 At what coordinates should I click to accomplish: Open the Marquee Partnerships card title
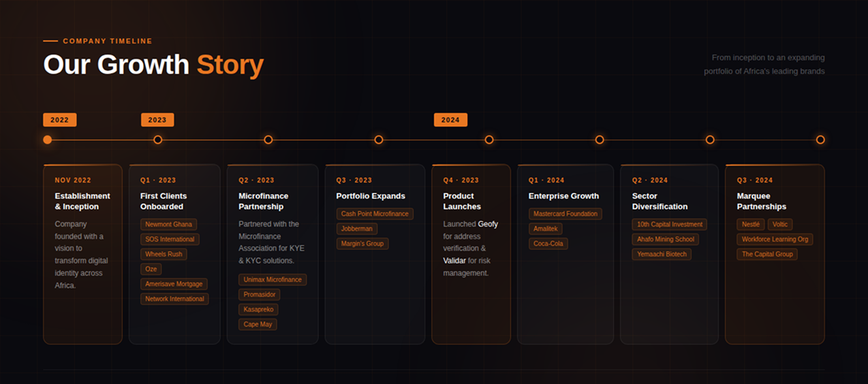tap(762, 201)
